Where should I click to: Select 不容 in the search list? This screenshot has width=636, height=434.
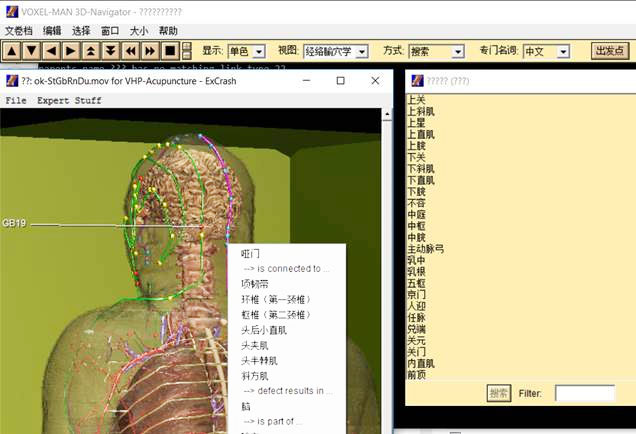(x=417, y=203)
